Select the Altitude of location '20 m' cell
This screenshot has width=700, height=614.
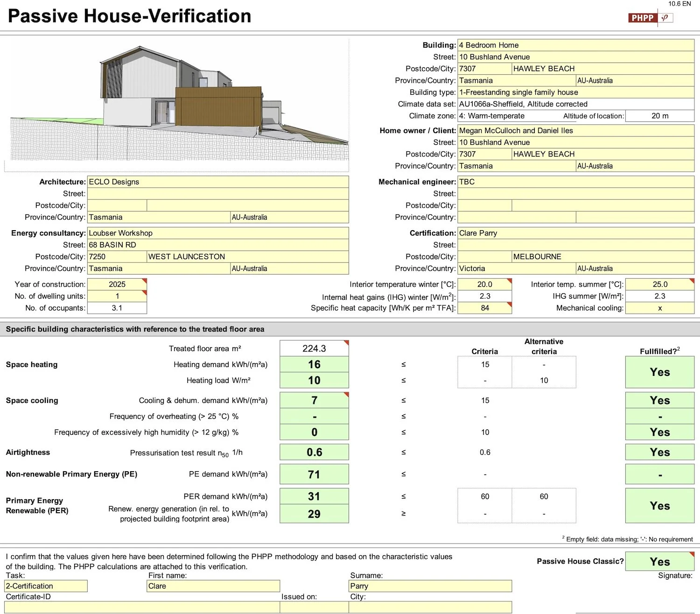click(x=660, y=116)
